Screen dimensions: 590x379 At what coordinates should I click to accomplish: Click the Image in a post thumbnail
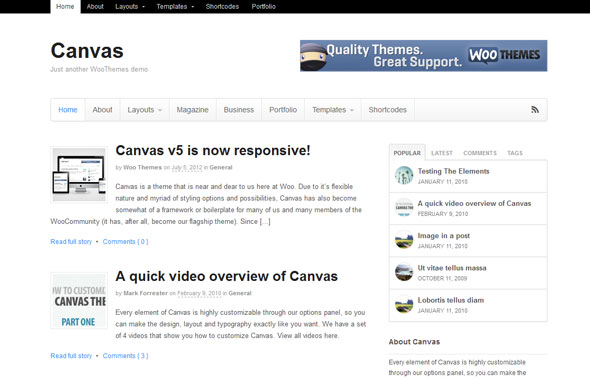pos(404,240)
